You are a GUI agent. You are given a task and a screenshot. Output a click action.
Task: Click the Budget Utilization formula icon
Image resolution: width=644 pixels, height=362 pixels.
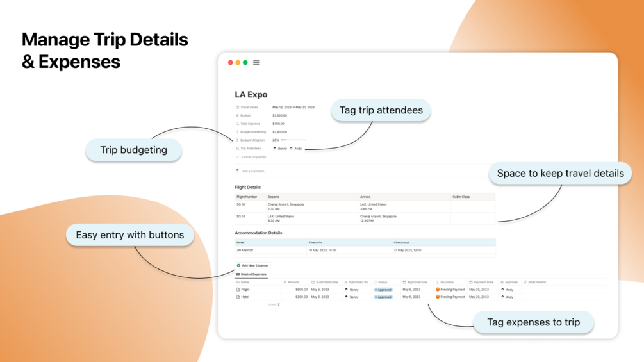click(x=237, y=140)
